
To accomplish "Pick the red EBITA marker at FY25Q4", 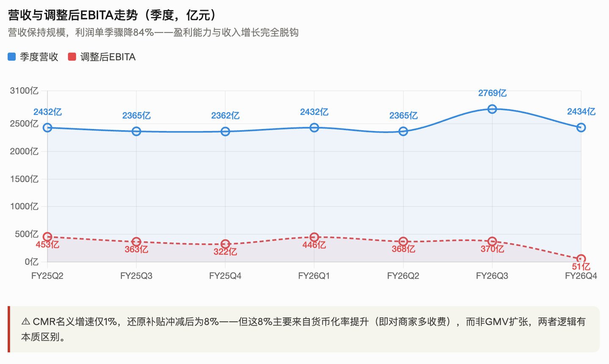I will 225,244.
